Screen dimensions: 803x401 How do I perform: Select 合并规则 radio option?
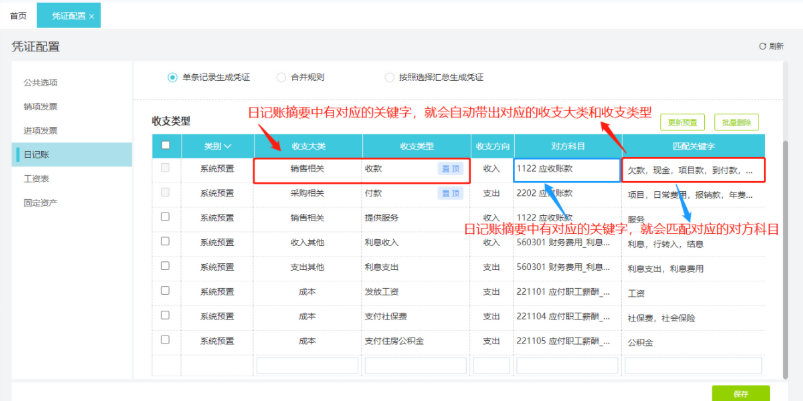coord(281,78)
